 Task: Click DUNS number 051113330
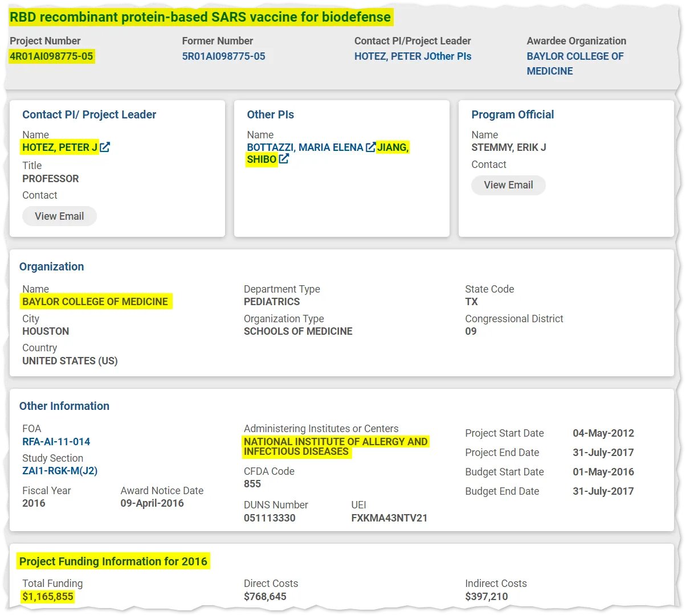point(269,518)
